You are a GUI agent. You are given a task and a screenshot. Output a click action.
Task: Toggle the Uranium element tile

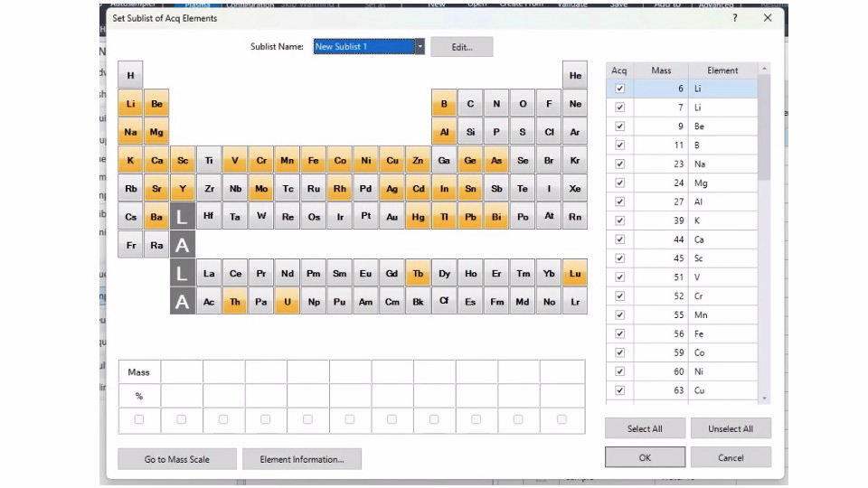(x=288, y=302)
